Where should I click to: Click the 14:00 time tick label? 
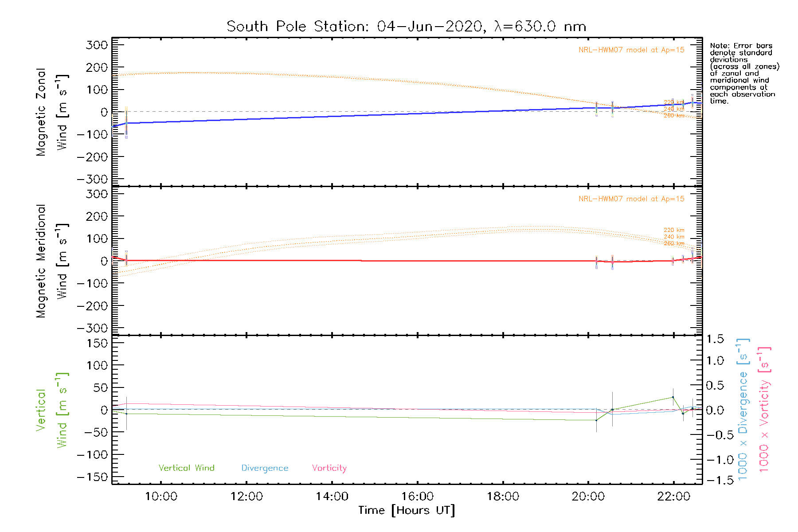[332, 497]
